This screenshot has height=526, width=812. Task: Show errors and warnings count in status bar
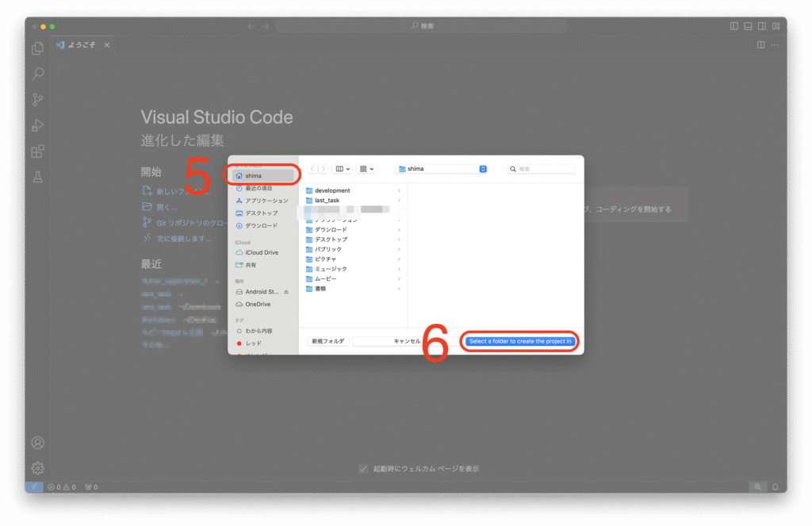(x=62, y=487)
